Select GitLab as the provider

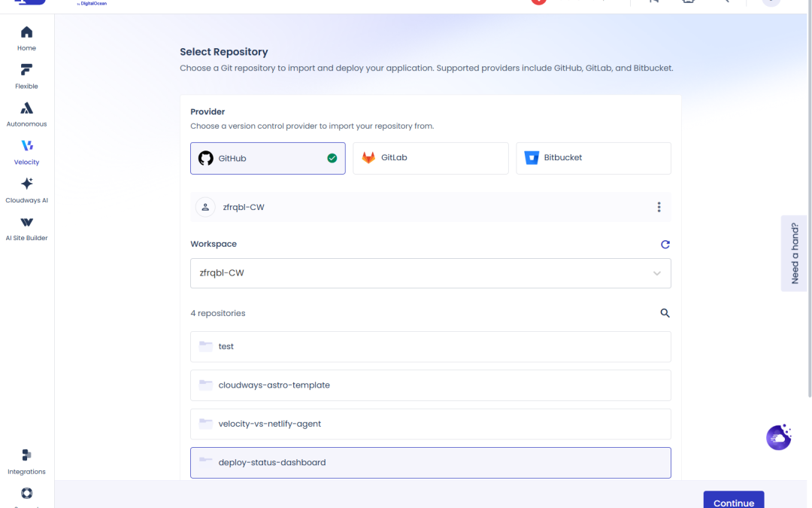430,158
